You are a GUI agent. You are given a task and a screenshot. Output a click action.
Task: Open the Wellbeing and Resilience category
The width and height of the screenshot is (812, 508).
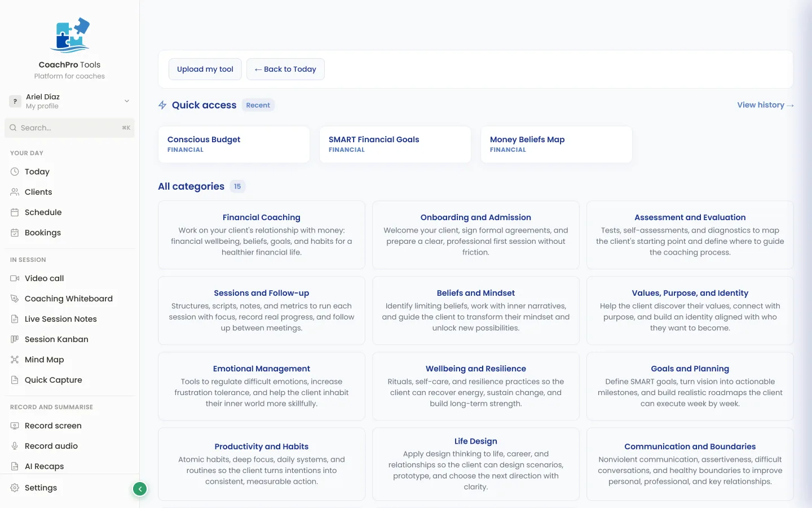(x=476, y=386)
